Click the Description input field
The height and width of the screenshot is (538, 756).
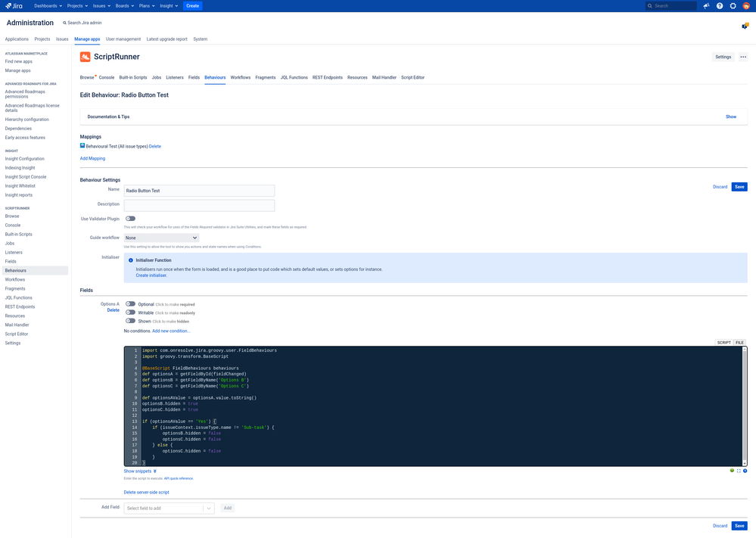click(x=199, y=204)
